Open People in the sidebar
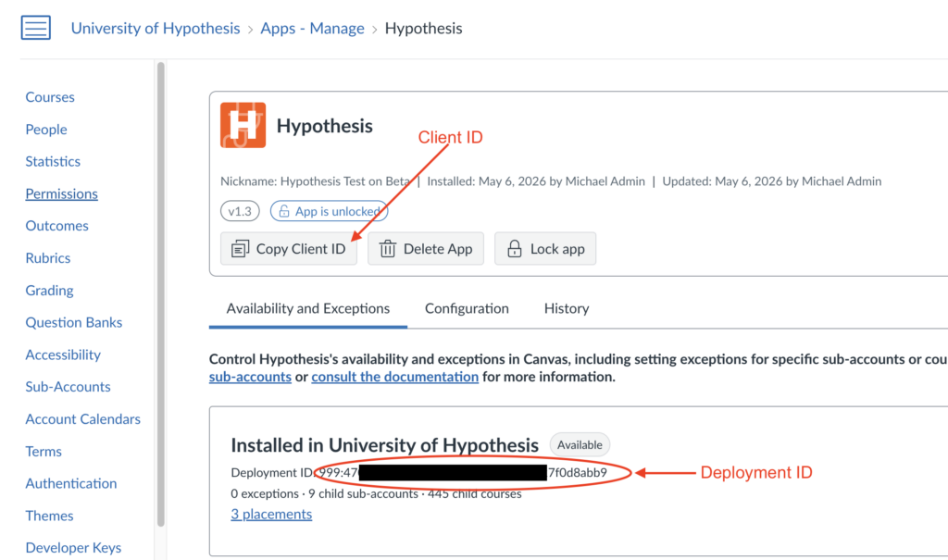The height and width of the screenshot is (560, 948). point(46,130)
